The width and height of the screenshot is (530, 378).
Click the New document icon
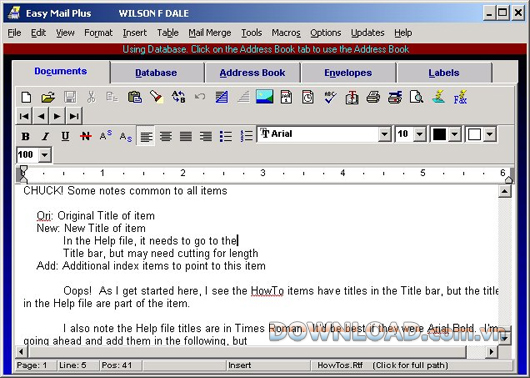click(x=26, y=97)
